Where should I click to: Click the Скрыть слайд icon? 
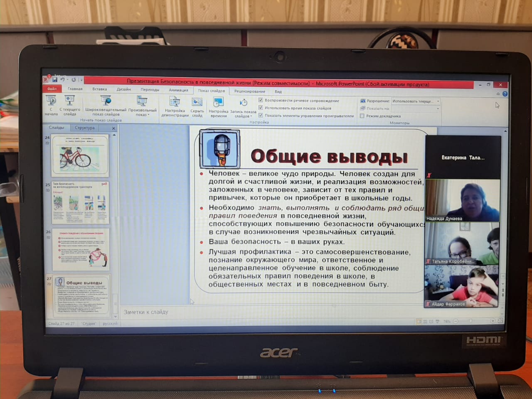pos(197,103)
